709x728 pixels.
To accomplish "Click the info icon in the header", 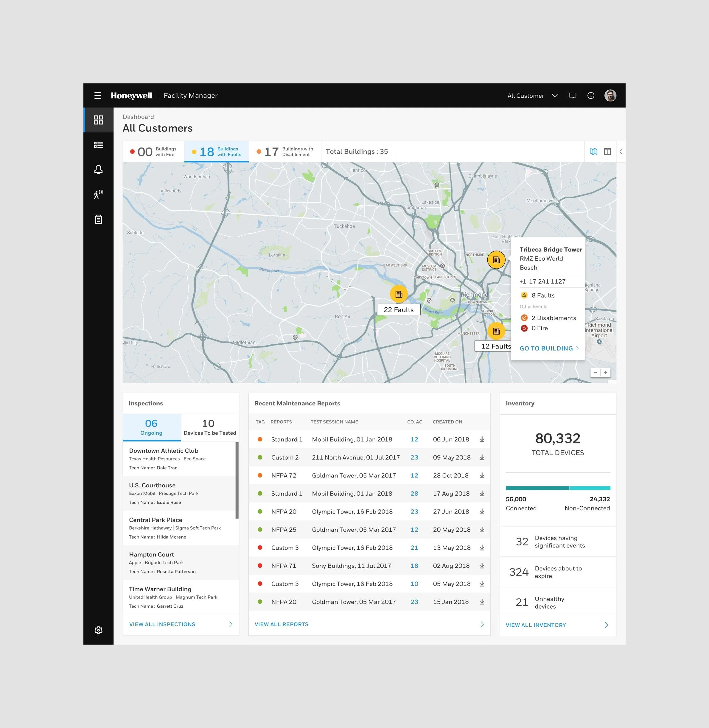I will point(590,96).
